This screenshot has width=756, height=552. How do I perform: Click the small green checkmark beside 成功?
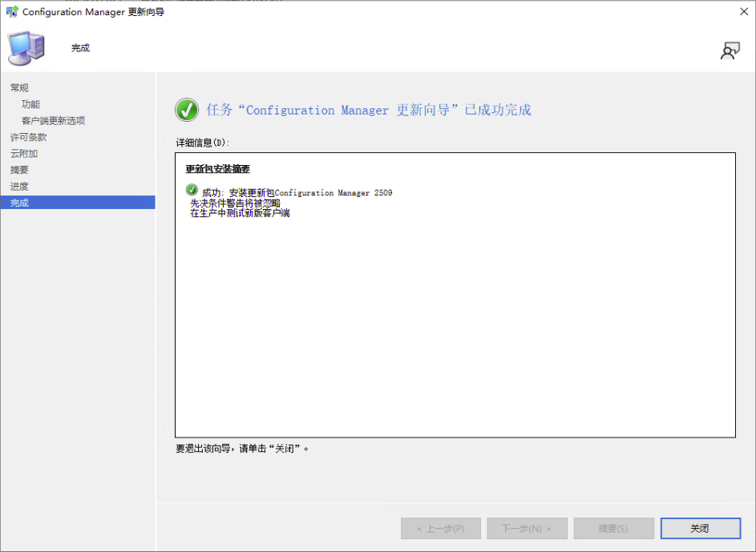[192, 189]
